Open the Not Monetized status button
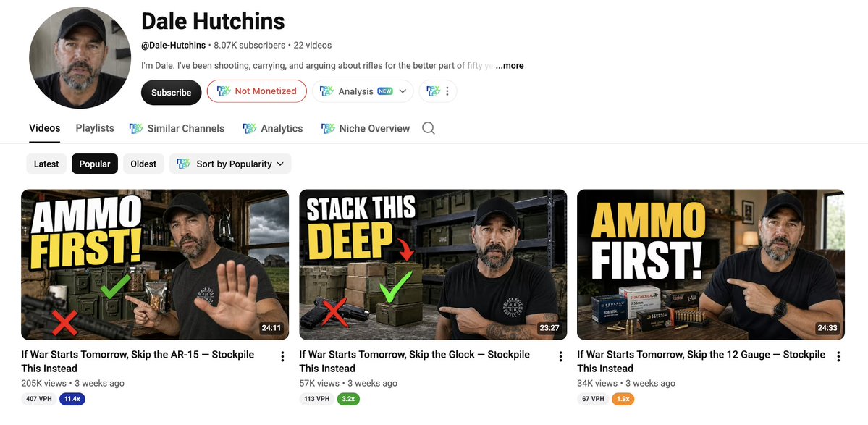 coord(257,91)
